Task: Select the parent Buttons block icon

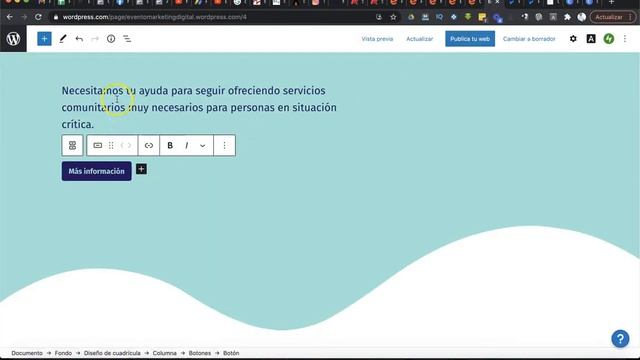Action: click(x=73, y=145)
